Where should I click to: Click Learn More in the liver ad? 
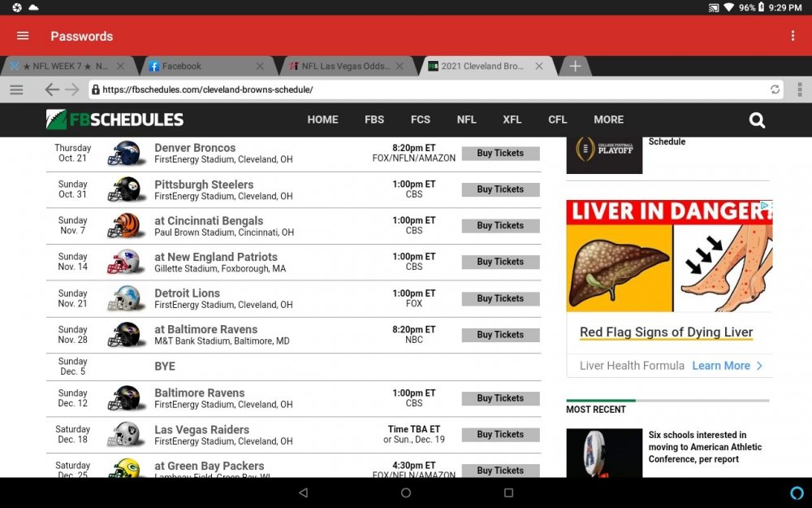pos(727,366)
